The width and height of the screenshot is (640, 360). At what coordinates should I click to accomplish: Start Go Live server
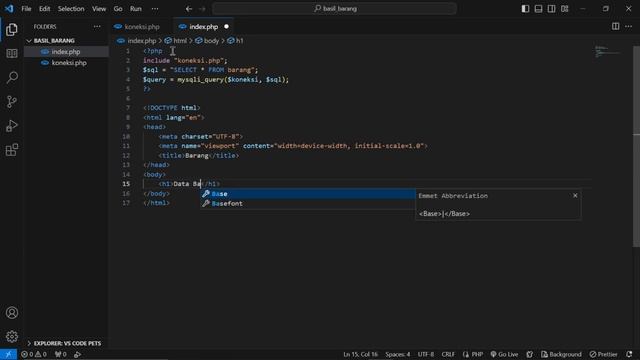tap(504, 354)
